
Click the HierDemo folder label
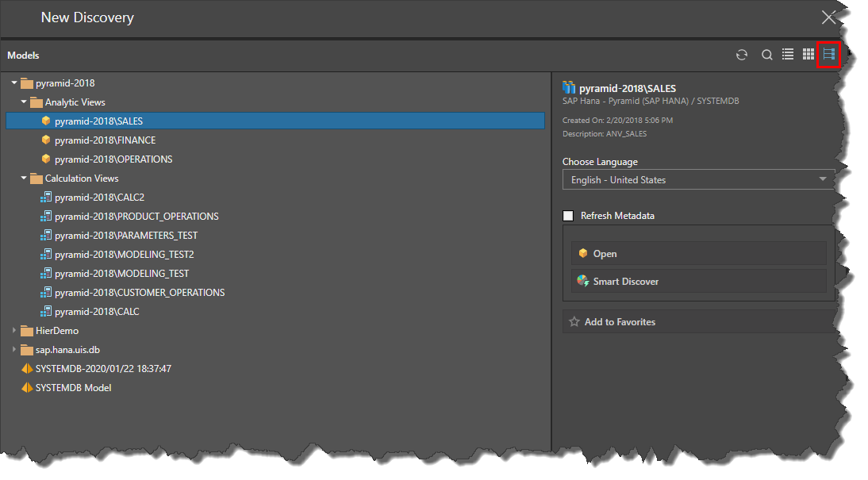click(57, 331)
